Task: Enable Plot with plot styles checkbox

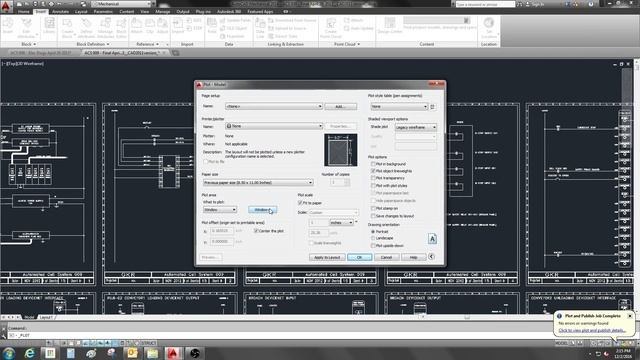Action: [373, 186]
